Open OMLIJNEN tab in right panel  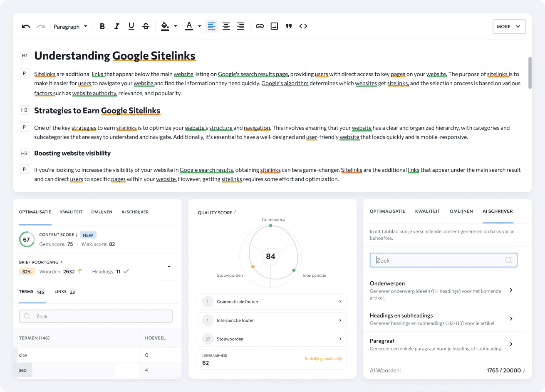[x=461, y=211]
